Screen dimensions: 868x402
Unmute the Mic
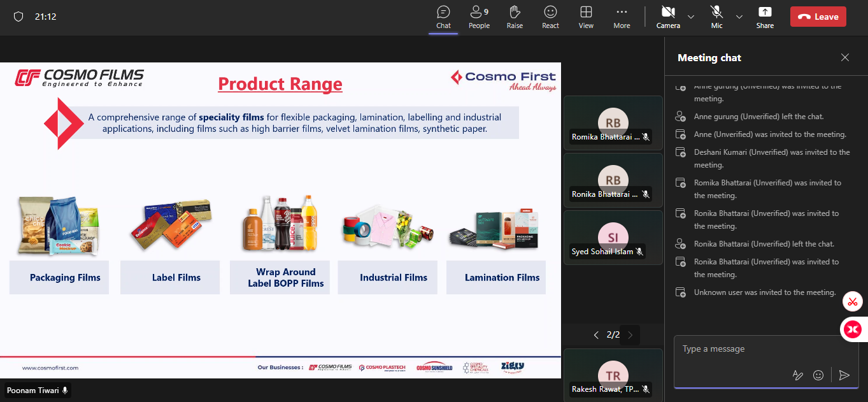point(717,17)
